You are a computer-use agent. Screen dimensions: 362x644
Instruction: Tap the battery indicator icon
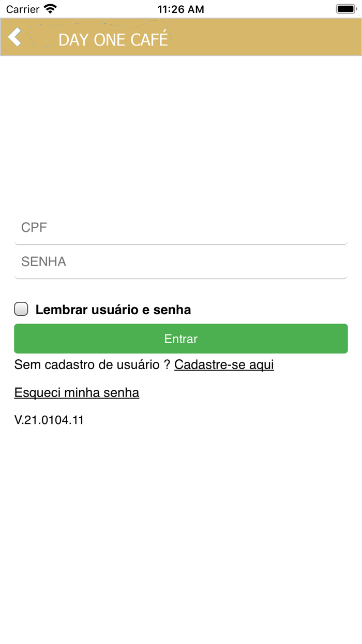pyautogui.click(x=345, y=9)
